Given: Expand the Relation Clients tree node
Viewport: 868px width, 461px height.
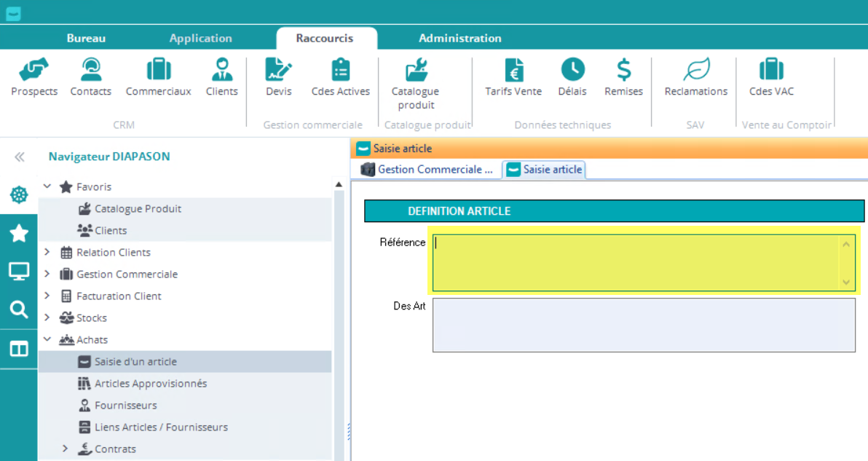Looking at the screenshot, I should click(x=47, y=253).
